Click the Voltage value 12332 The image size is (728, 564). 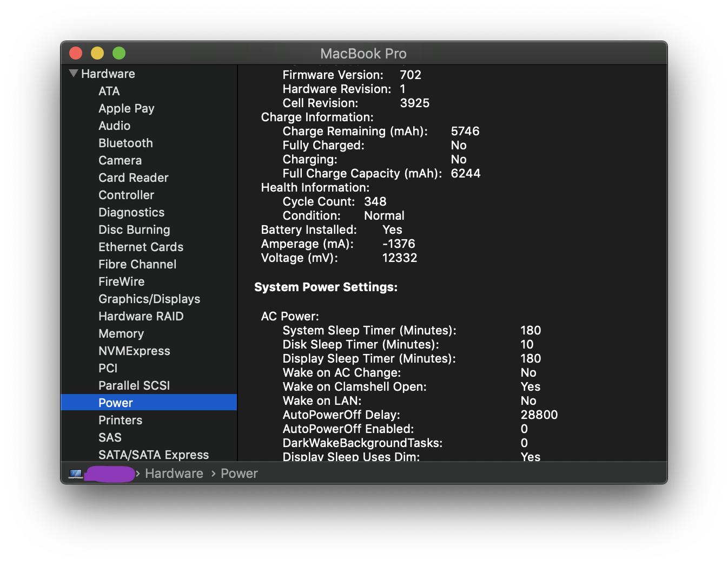click(x=400, y=258)
